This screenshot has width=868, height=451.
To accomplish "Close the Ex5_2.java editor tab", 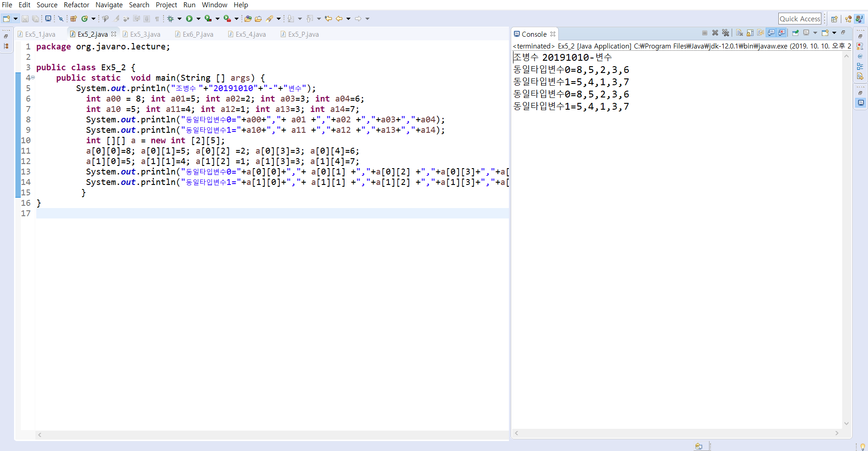I will click(114, 34).
